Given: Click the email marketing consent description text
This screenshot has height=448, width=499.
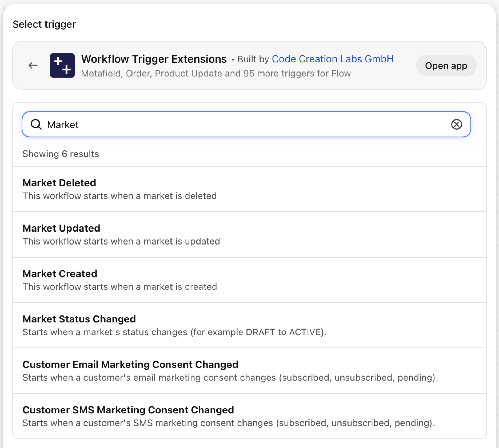Looking at the screenshot, I should point(230,378).
